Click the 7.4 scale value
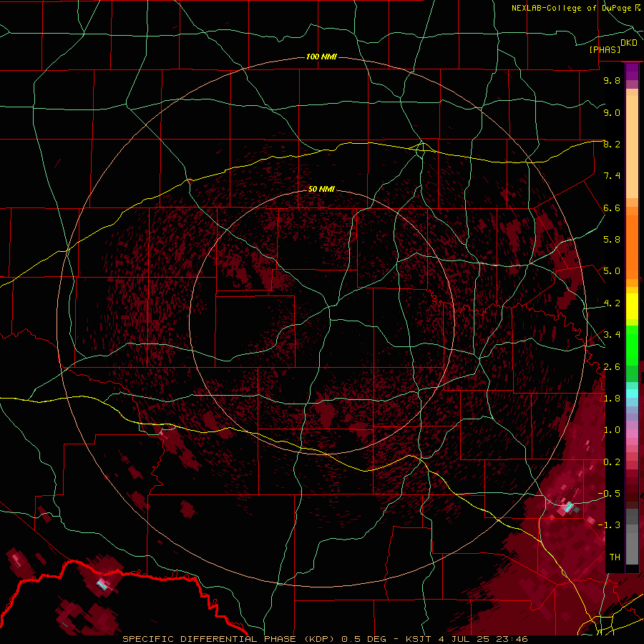This screenshot has height=644, width=644. 612,176
